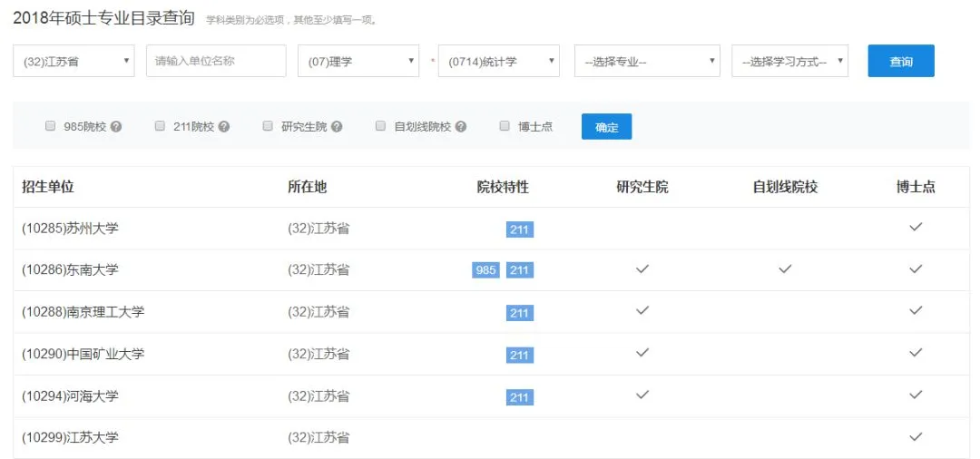Click 211 badge in 南京理工大学 row
Viewport: 980px width, 459px height.
click(x=519, y=313)
